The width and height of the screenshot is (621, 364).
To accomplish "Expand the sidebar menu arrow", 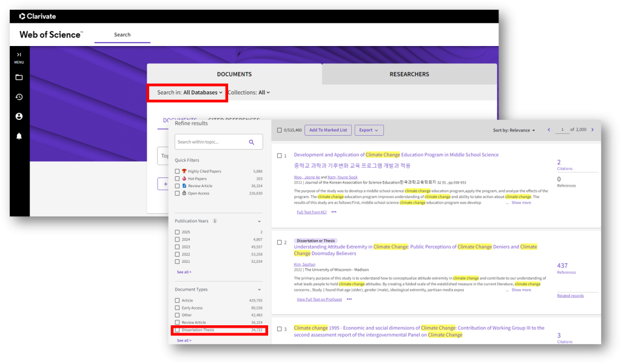I will 19,55.
